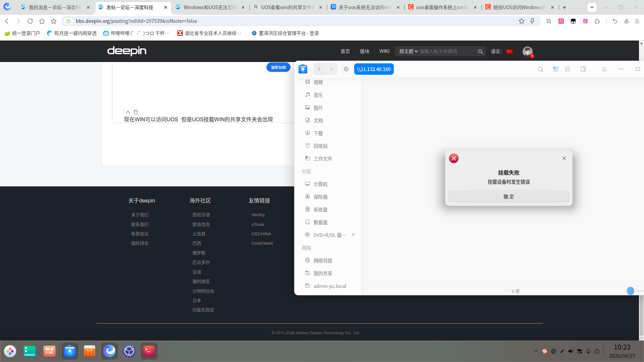
Task: Click the file manager search icon
Action: point(540,69)
